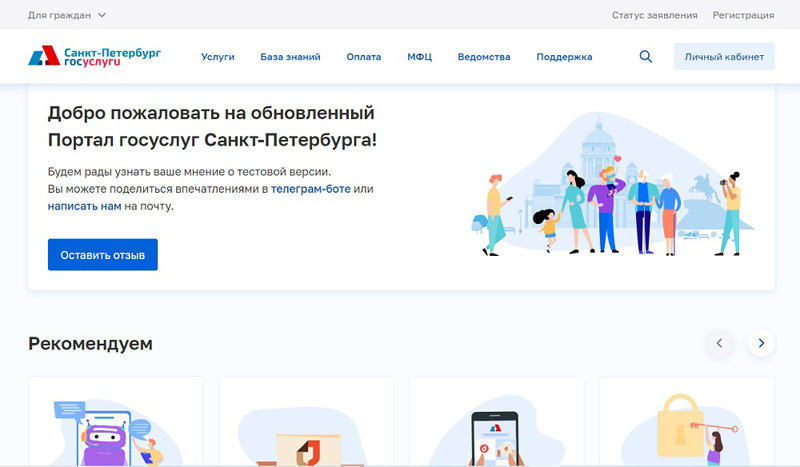The image size is (800, 467).
Task: Open the chatbot robot recommendation card
Action: pyautogui.click(x=116, y=422)
